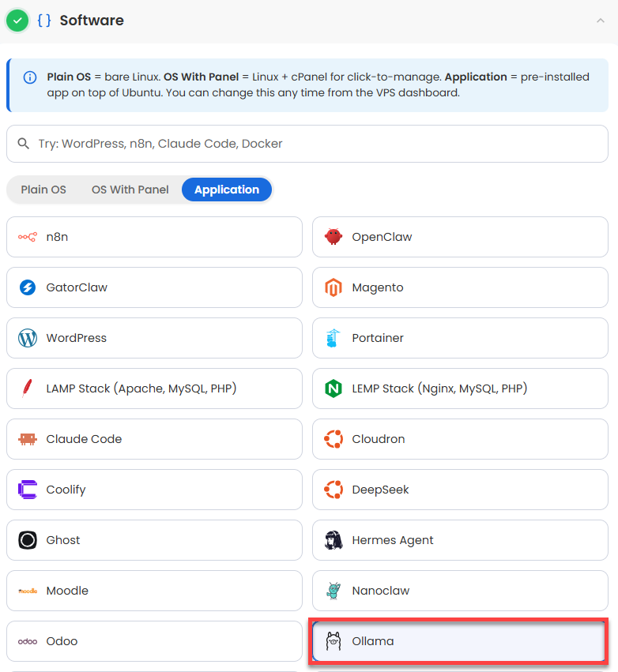618x672 pixels.
Task: Select the red OpenClaw icon
Action: coord(333,237)
